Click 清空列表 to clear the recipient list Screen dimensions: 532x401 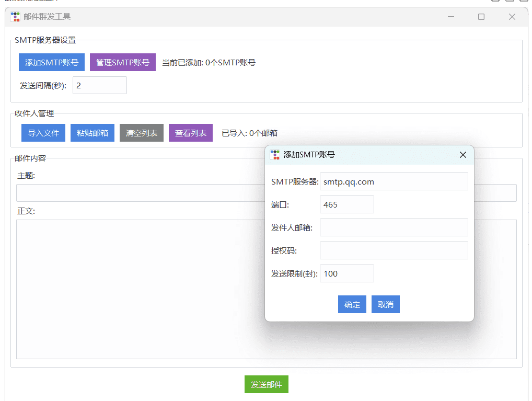click(141, 133)
